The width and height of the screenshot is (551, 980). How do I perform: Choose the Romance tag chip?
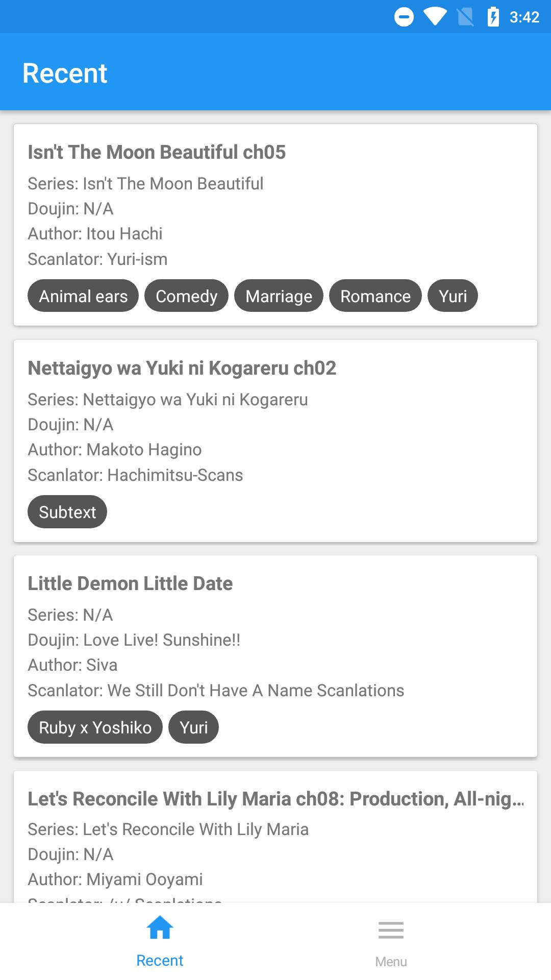pyautogui.click(x=375, y=296)
